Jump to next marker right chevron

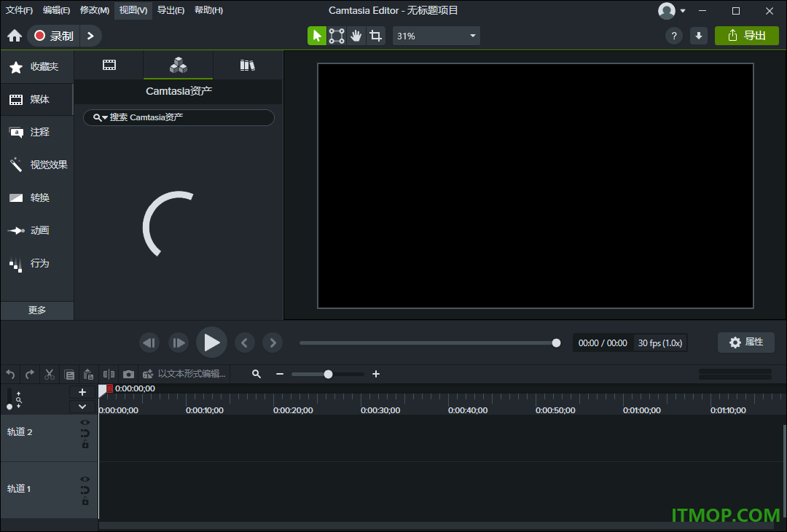point(273,343)
